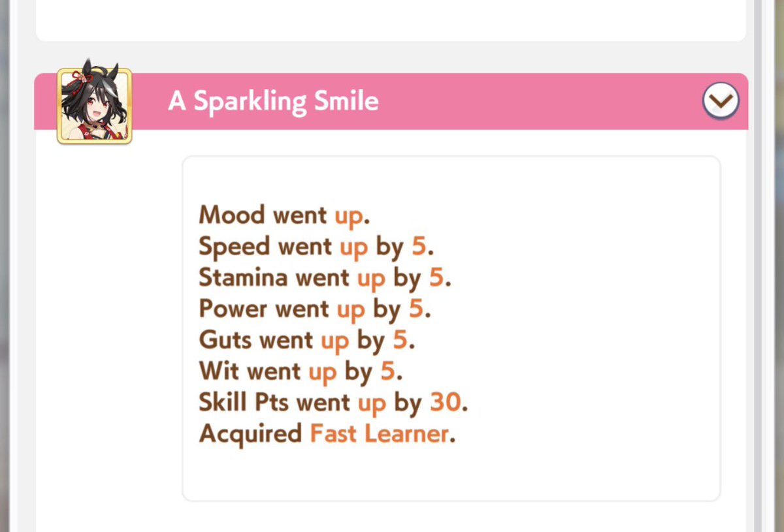Click the orange up in the Mood line
This screenshot has height=532, width=784.
pyautogui.click(x=349, y=217)
